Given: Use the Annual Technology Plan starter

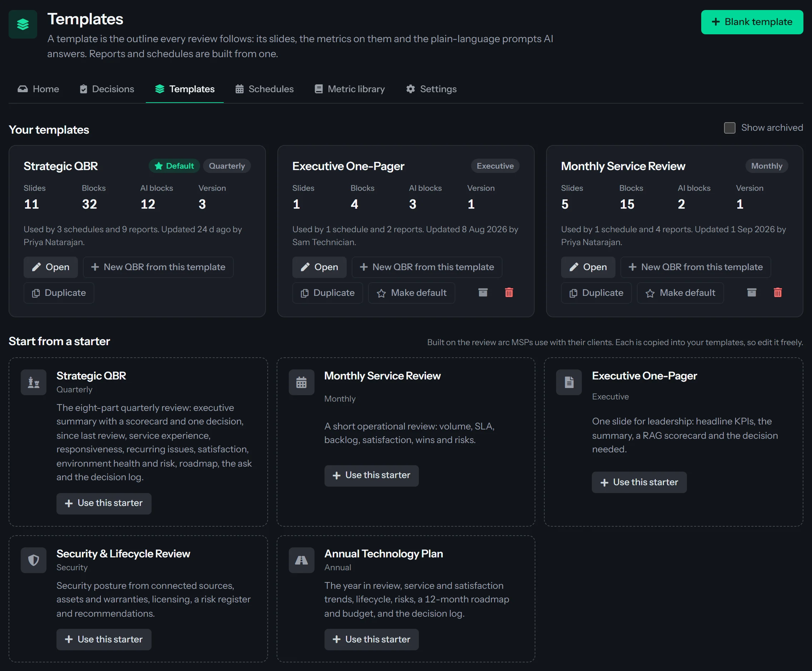Looking at the screenshot, I should 371,640.
